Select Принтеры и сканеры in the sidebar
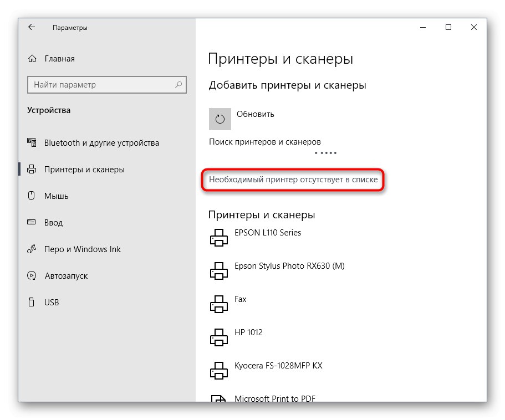This screenshot has height=420, width=505. [x=86, y=169]
